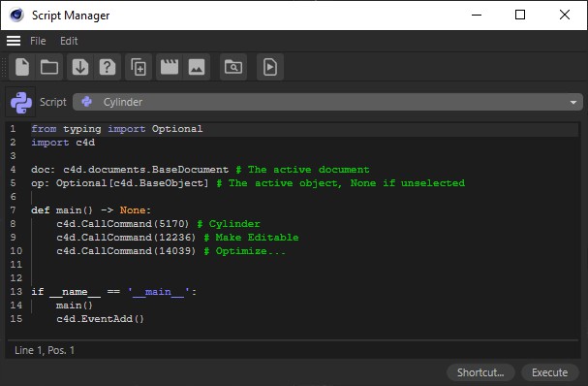Close the Script Manager window
The width and height of the screenshot is (588, 386).
tap(565, 15)
